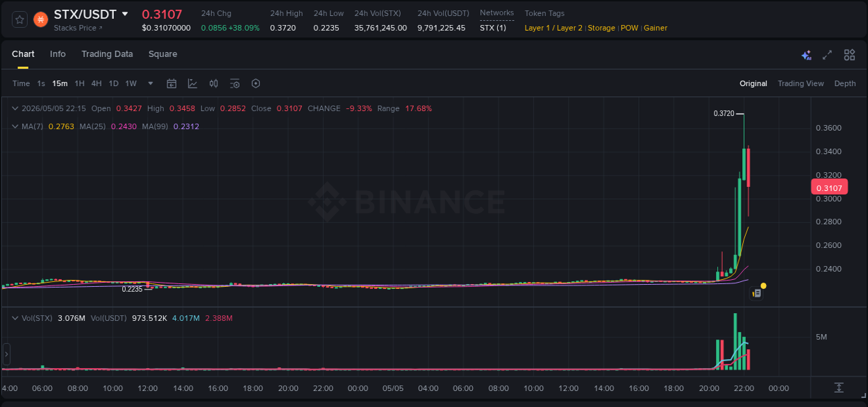
Task: Collapse the MA indicator legend chevron
Action: 15,126
